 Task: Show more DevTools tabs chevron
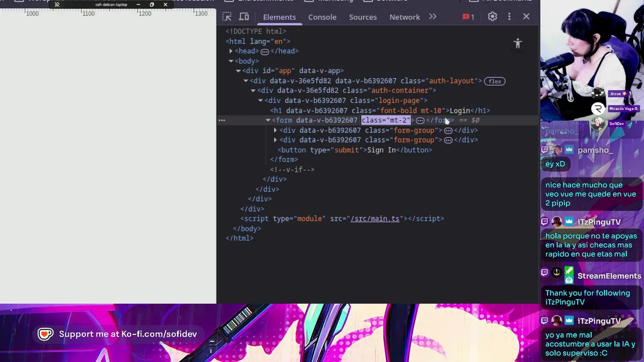tap(433, 17)
